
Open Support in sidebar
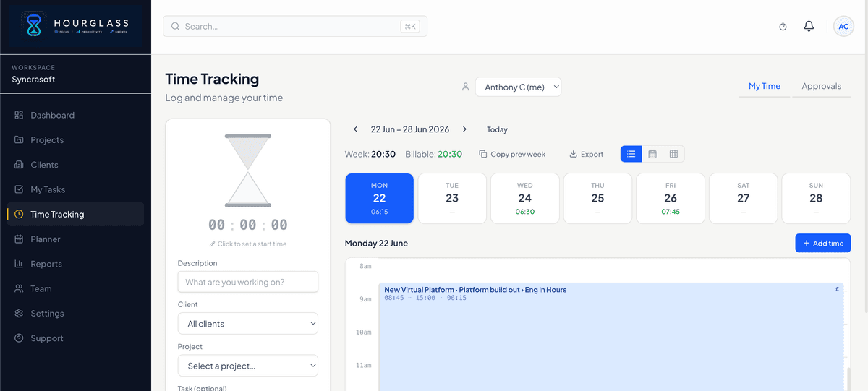point(75,338)
